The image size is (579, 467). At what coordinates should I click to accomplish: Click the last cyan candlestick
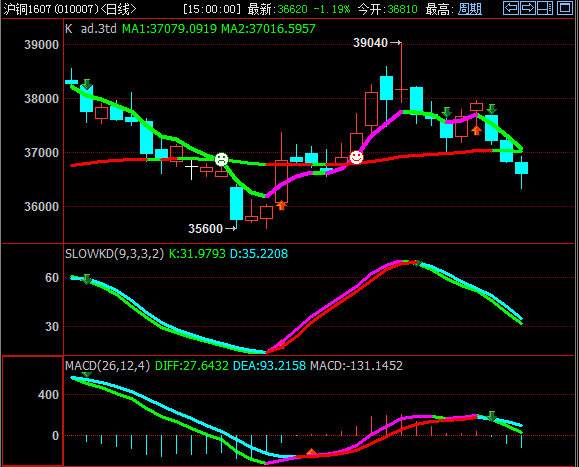point(521,168)
